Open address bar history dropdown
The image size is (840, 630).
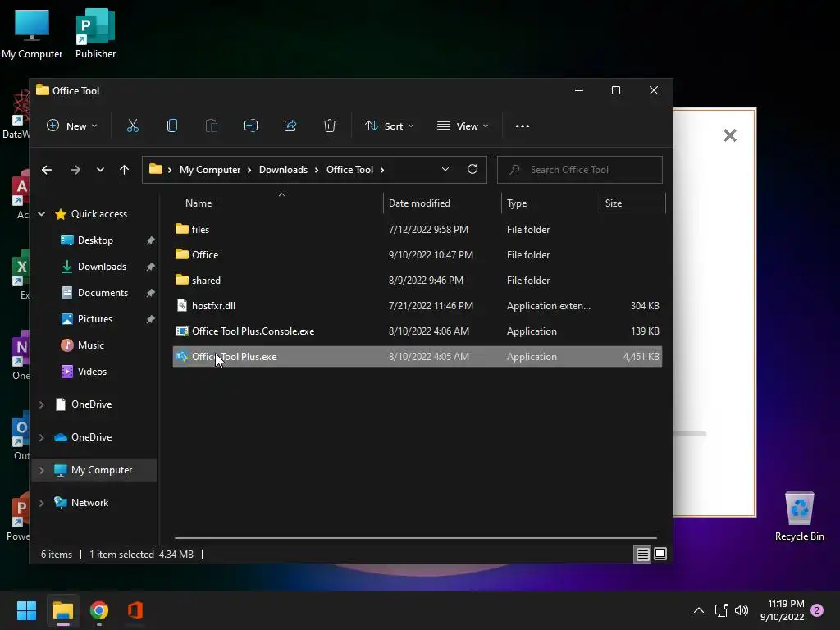point(445,169)
